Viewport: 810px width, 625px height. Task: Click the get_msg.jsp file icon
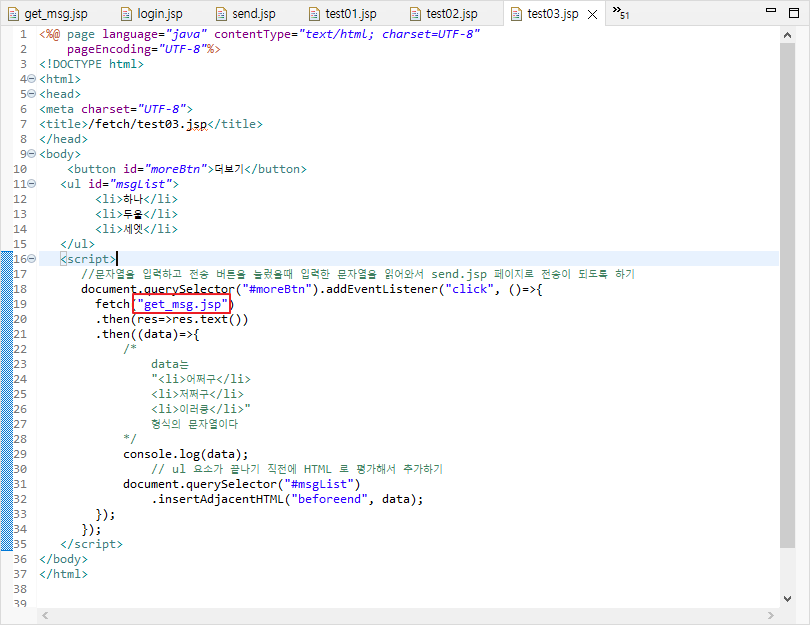(14, 14)
